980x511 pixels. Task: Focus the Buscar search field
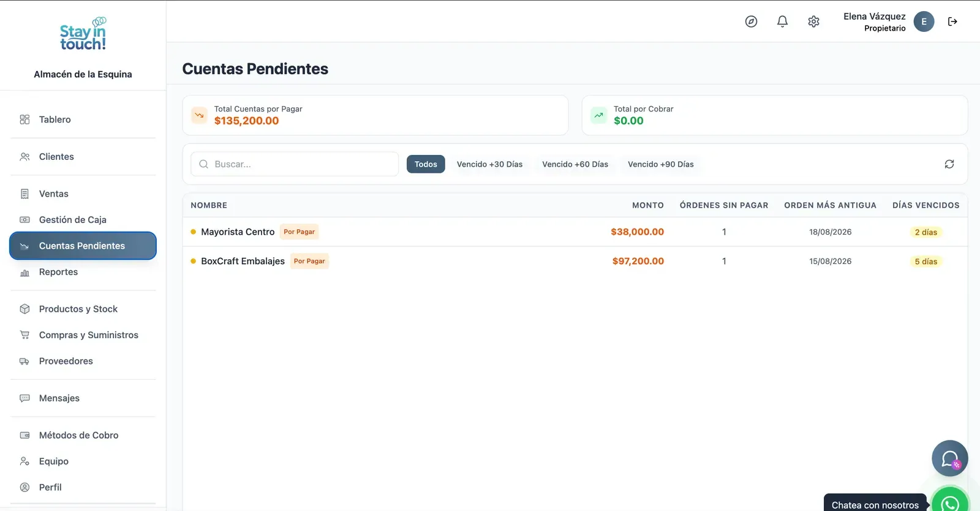295,164
